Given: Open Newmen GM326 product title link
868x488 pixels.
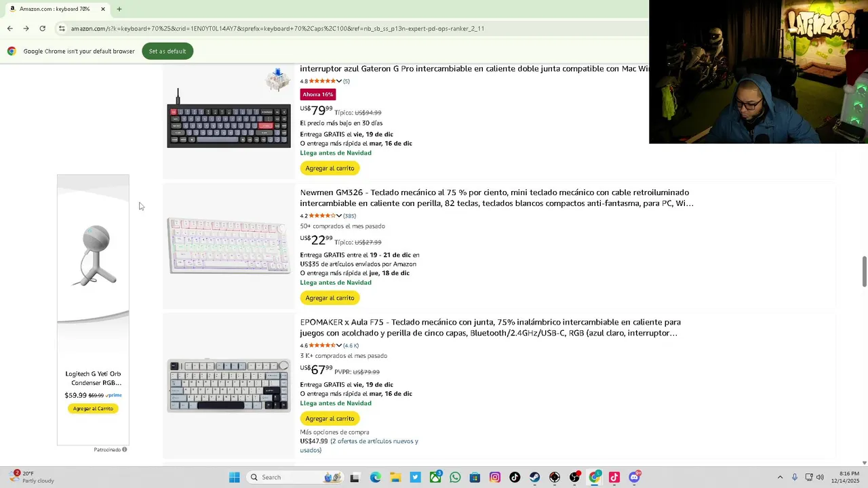Looking at the screenshot, I should (x=497, y=198).
